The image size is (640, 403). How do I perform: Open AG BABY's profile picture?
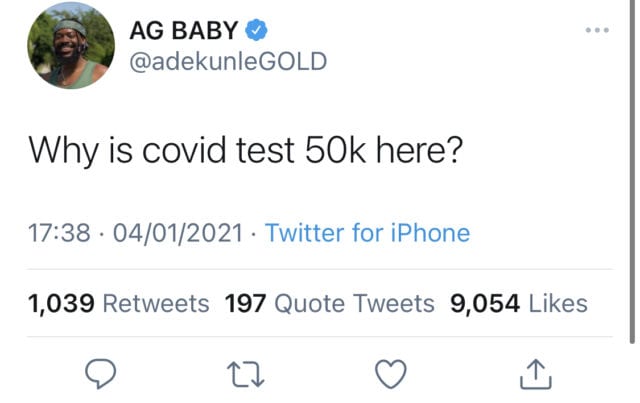click(71, 45)
